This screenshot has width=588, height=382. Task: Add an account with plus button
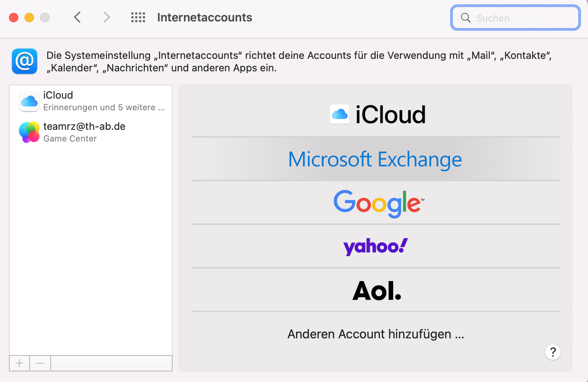coord(19,363)
